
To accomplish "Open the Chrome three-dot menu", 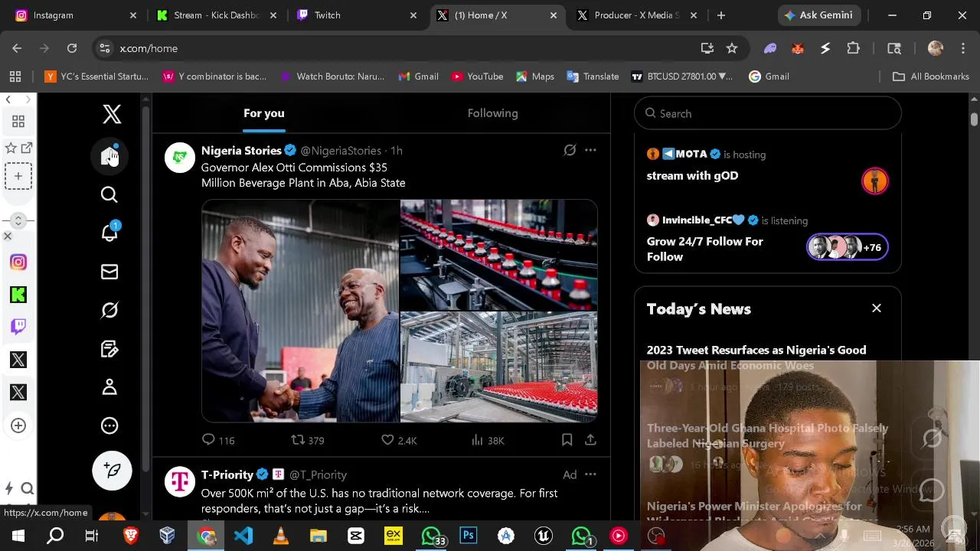I will [964, 48].
